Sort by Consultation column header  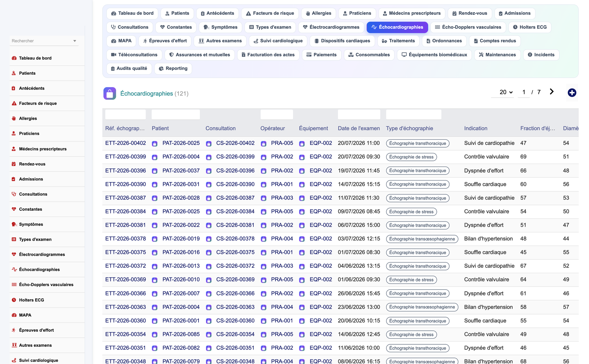click(220, 128)
